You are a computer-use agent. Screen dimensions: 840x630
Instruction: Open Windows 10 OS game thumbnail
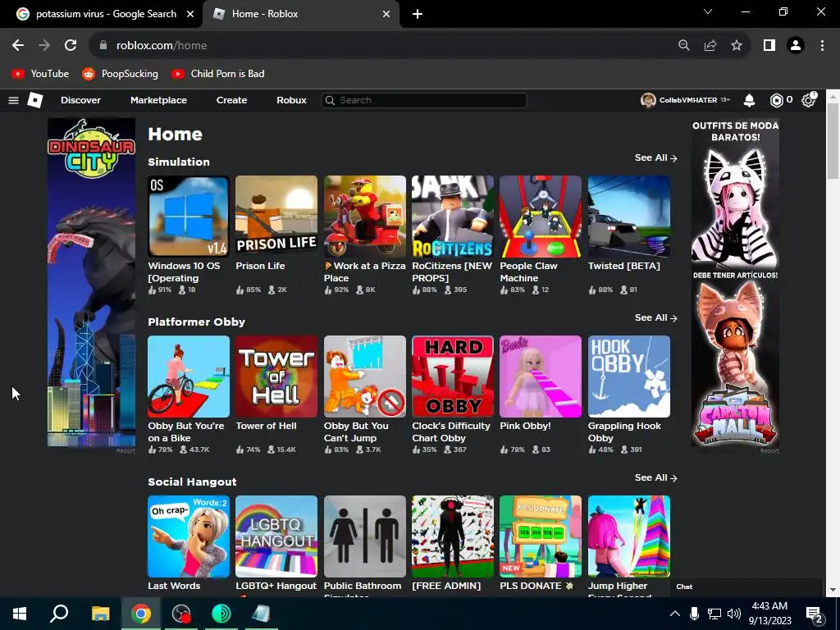coord(189,217)
